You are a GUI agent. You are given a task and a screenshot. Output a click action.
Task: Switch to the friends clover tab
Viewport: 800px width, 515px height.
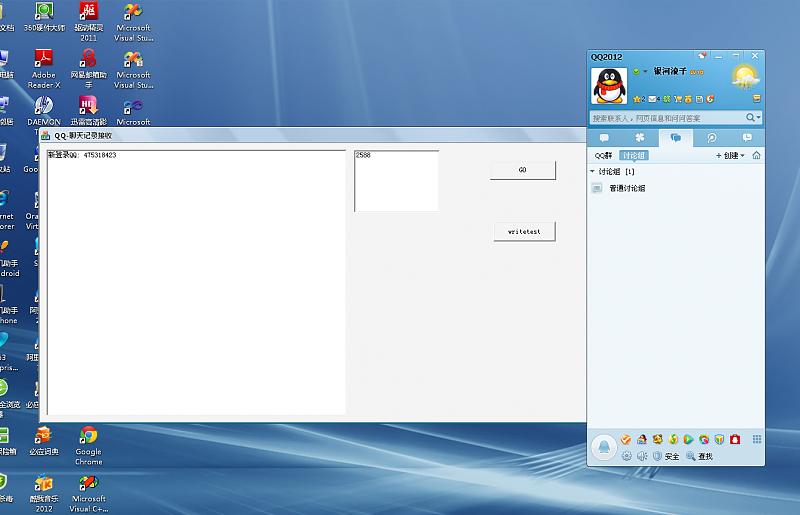[640, 138]
